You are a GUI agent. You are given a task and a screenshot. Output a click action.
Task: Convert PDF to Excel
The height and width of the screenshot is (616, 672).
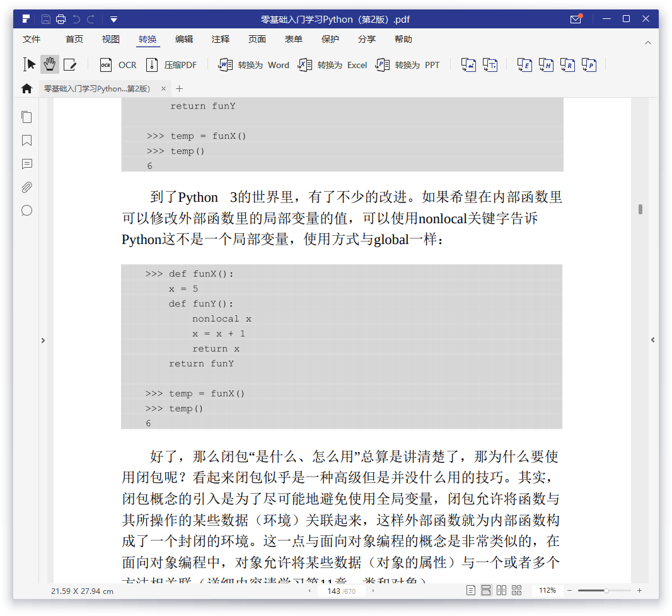pyautogui.click(x=332, y=65)
